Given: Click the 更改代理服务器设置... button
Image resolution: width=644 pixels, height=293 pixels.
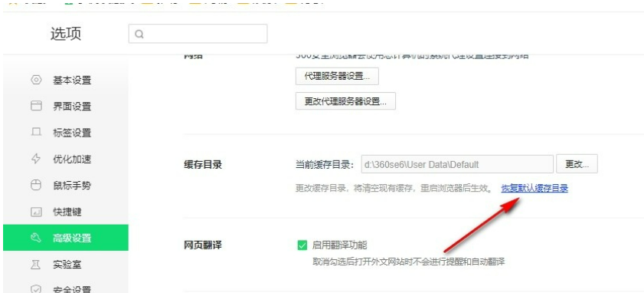Looking at the screenshot, I should pos(345,101).
